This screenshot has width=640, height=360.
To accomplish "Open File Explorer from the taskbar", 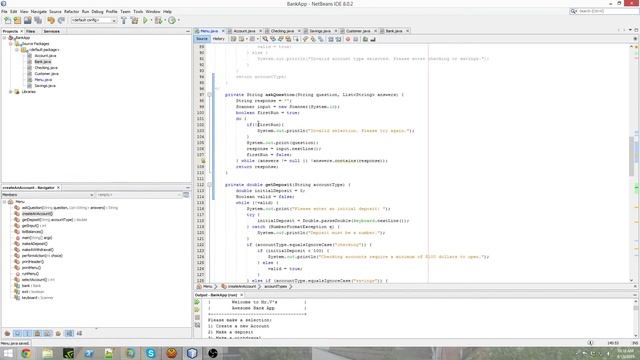I will (x=47, y=353).
